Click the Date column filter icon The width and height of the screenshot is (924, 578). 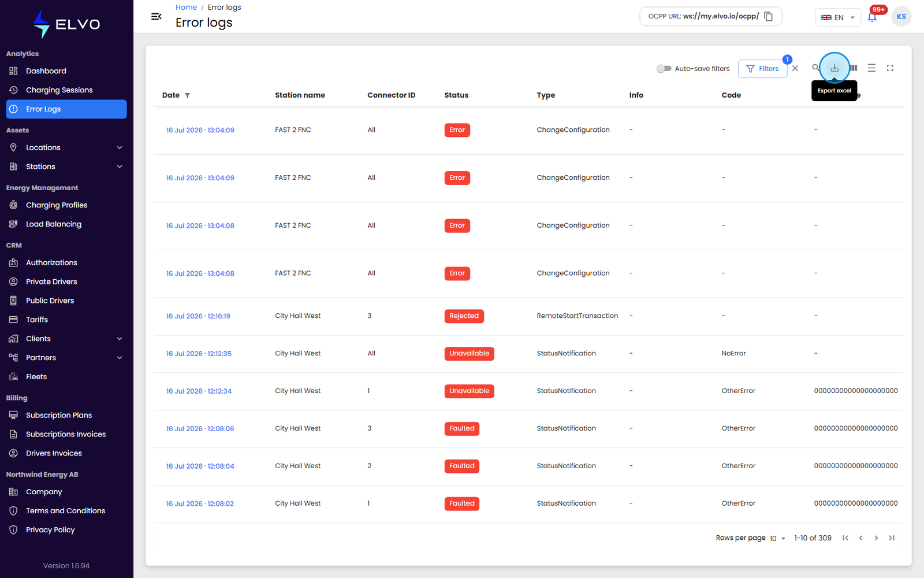tap(187, 95)
